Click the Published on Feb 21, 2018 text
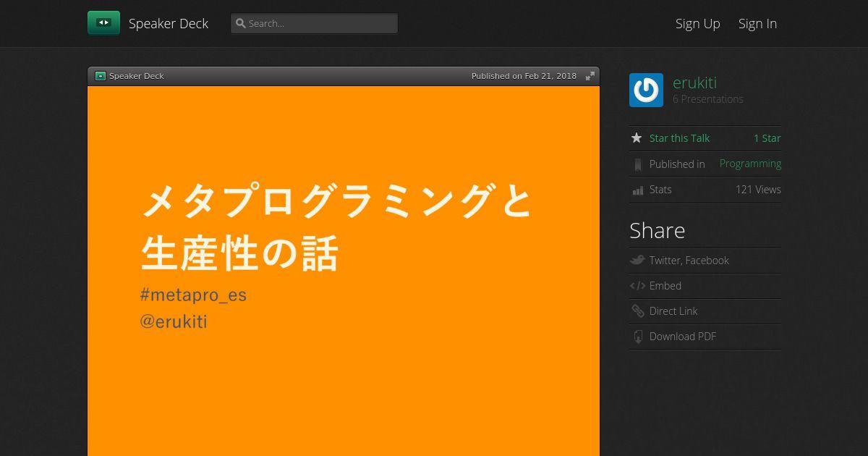Image resolution: width=868 pixels, height=456 pixels. click(x=524, y=76)
